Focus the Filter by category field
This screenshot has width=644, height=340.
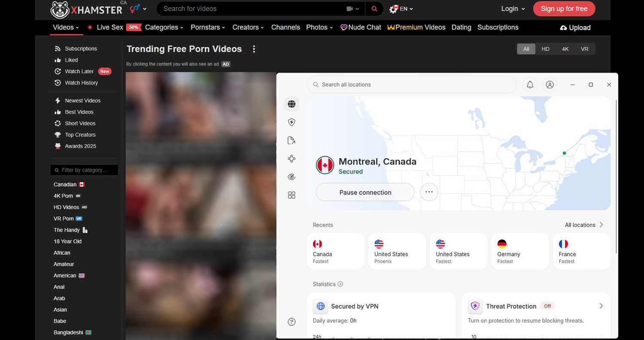click(84, 170)
